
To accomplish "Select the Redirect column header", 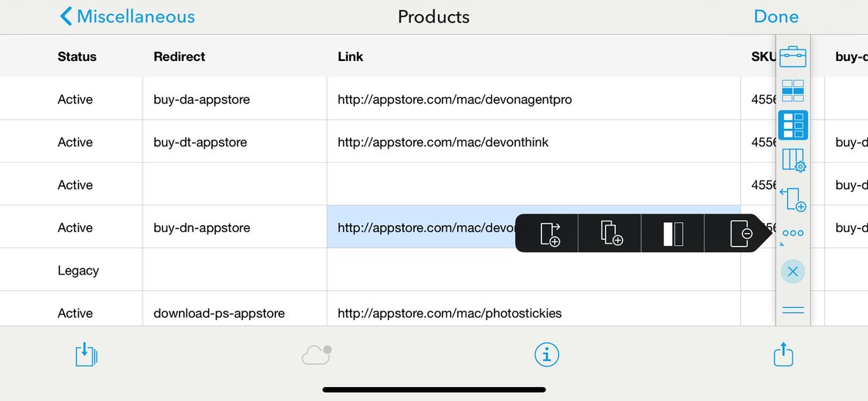I will pos(180,56).
